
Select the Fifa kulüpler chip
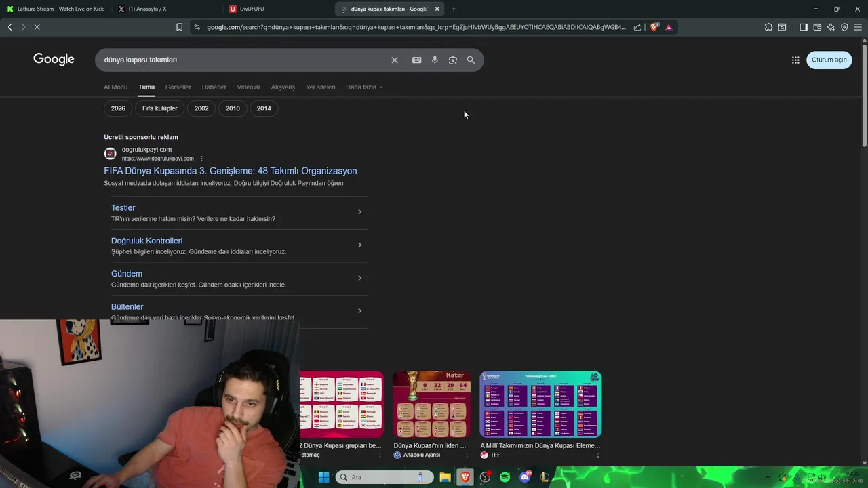[160, 108]
